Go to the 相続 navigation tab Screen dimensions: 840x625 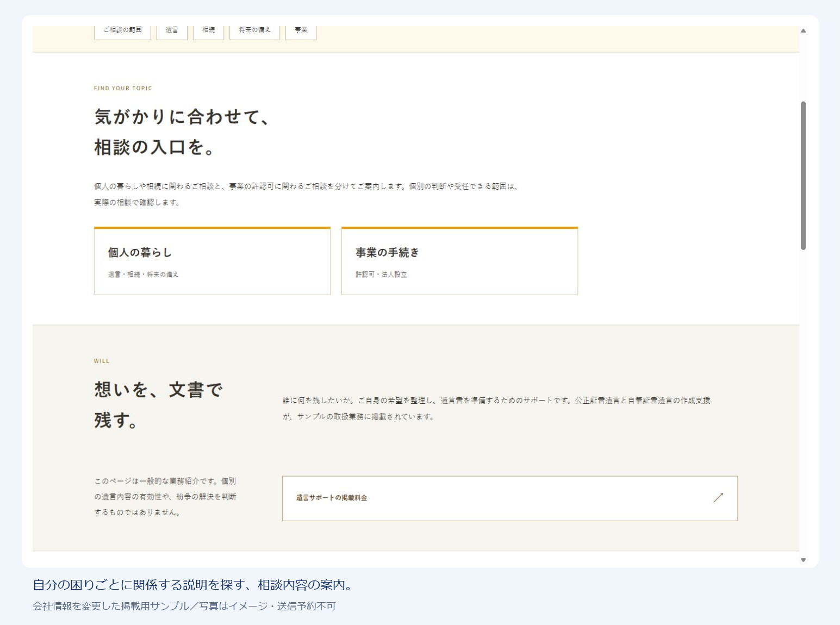[208, 32]
